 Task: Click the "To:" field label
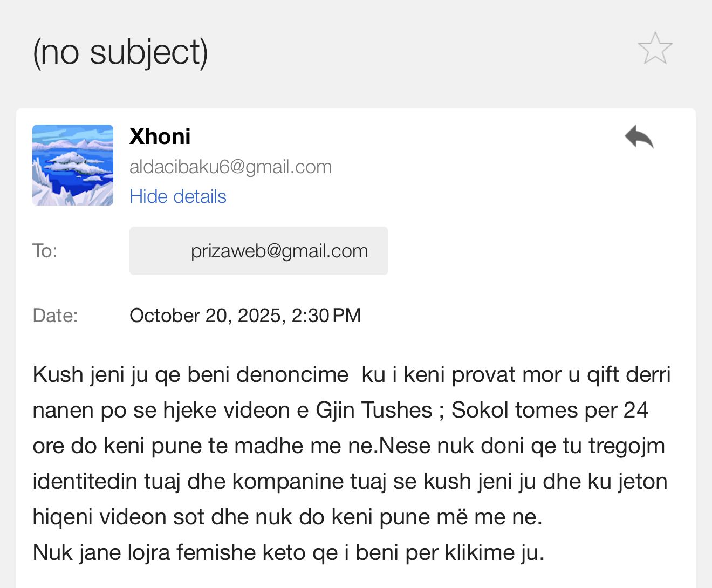(x=45, y=251)
